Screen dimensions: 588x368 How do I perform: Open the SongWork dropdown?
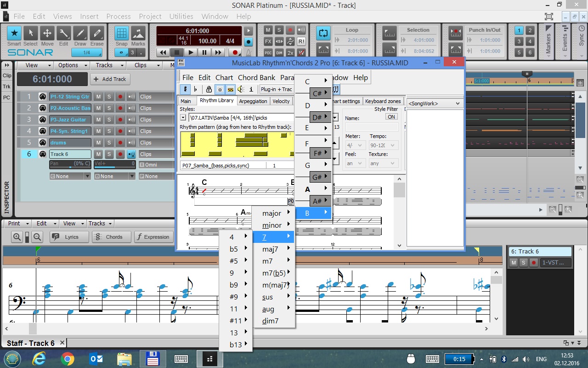(x=434, y=103)
